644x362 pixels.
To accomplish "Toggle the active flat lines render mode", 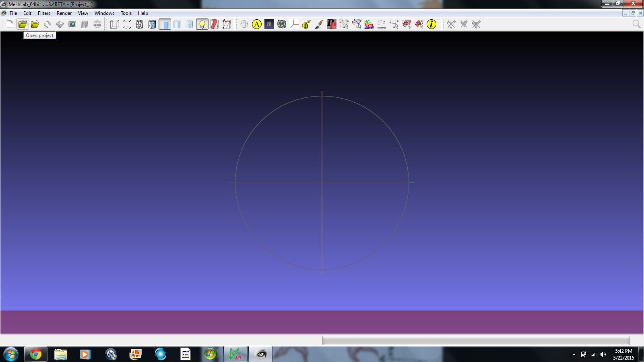I will (x=165, y=24).
